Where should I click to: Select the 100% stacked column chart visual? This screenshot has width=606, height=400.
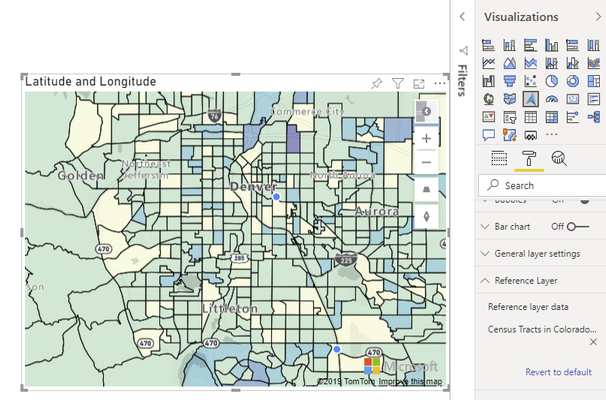tap(594, 45)
